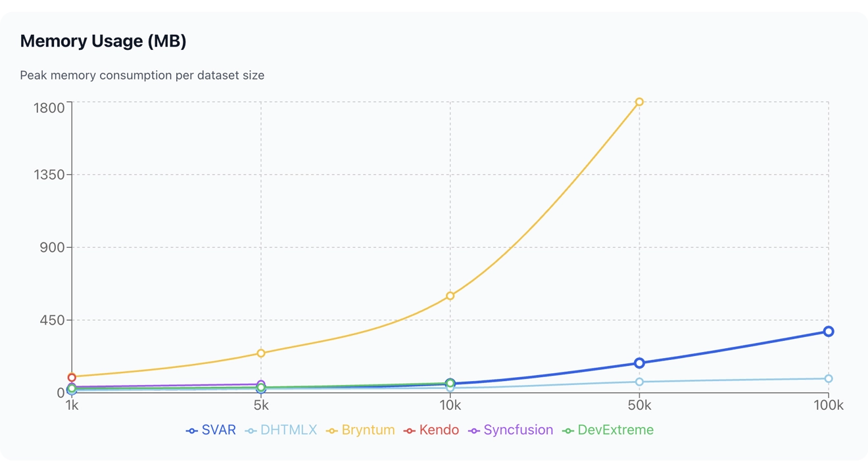Click the DHTMLX legend label text
Image resolution: width=868 pixels, height=473 pixels.
287,430
